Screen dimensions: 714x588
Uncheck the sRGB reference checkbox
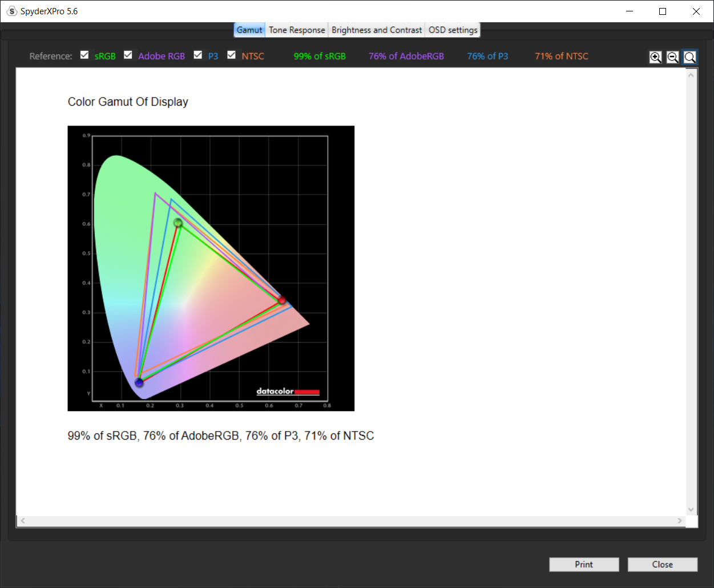click(84, 55)
